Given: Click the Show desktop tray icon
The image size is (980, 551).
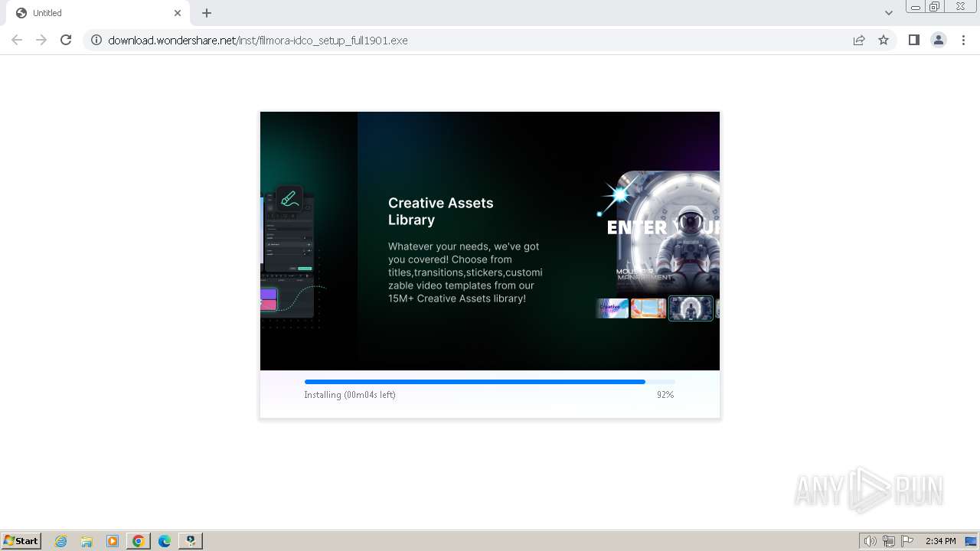Looking at the screenshot, I should point(972,541).
